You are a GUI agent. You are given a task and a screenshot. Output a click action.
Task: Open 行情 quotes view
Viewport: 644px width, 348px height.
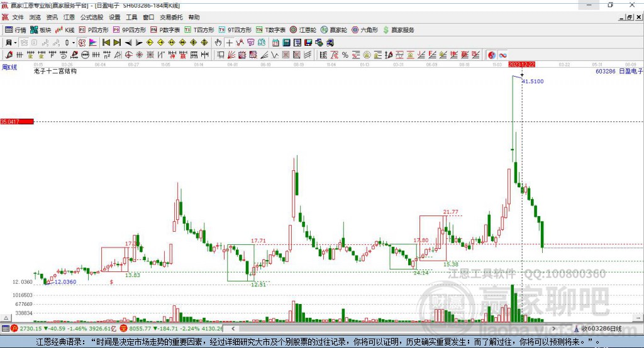16,30
